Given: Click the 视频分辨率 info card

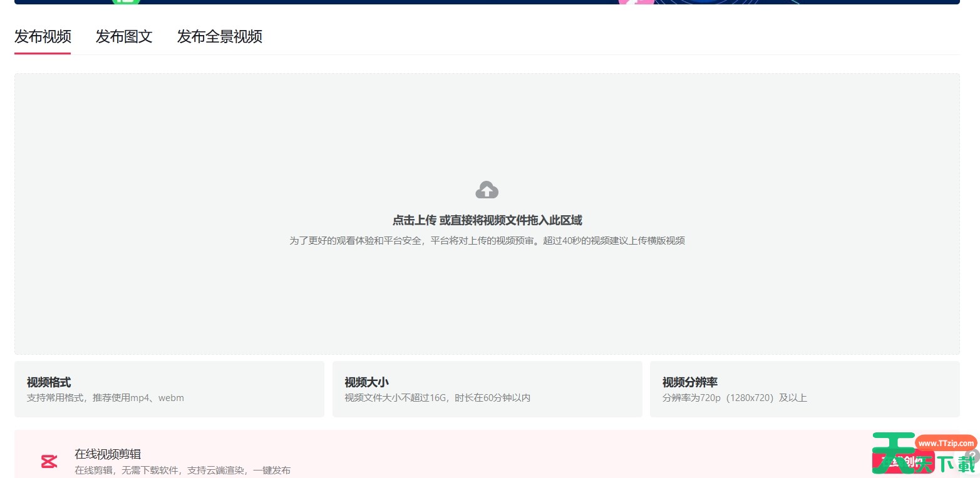Looking at the screenshot, I should (805, 389).
